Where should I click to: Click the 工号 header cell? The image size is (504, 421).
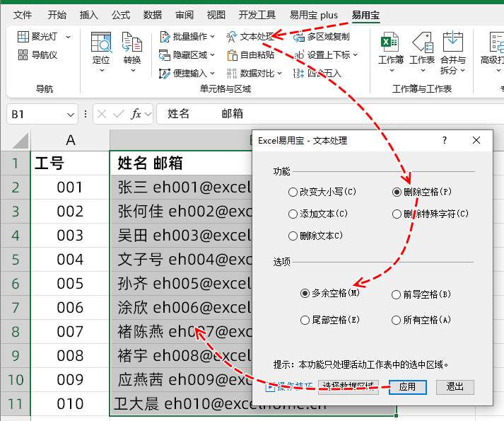70,163
